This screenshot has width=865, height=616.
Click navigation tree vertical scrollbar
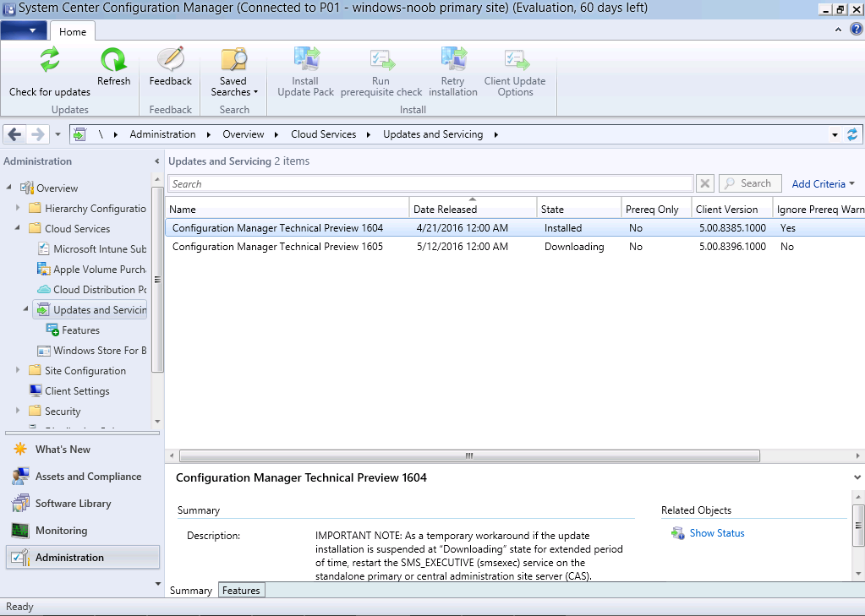tap(157, 281)
